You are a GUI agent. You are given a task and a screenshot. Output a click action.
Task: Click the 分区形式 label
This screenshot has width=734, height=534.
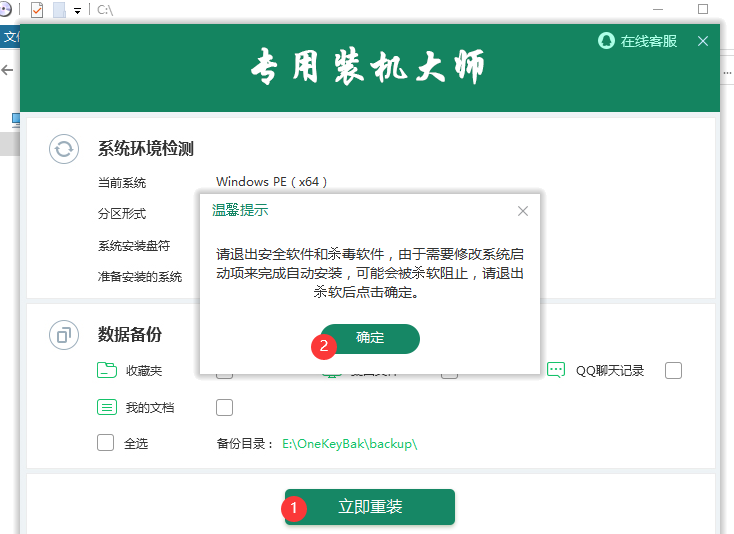point(122,214)
